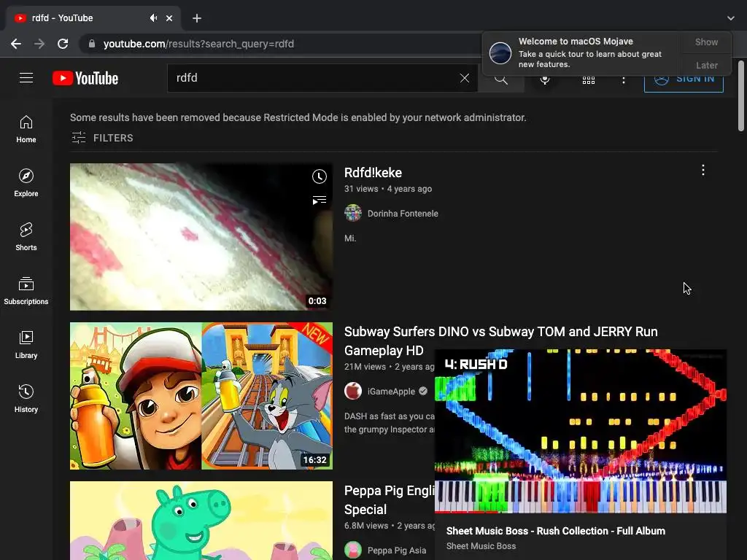Start voice search with the microphone icon
The height and width of the screenshot is (560, 747).
pyautogui.click(x=544, y=79)
